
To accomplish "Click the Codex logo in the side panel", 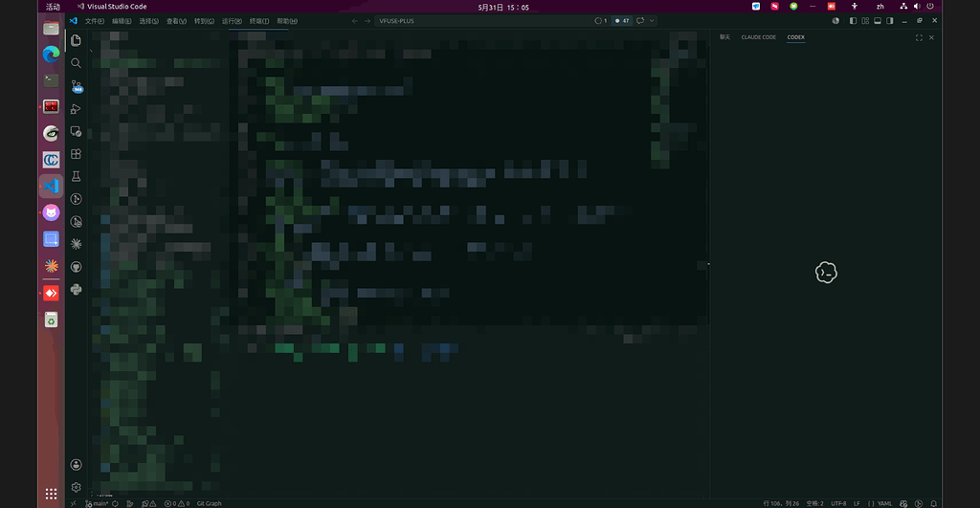I will pyautogui.click(x=826, y=273).
